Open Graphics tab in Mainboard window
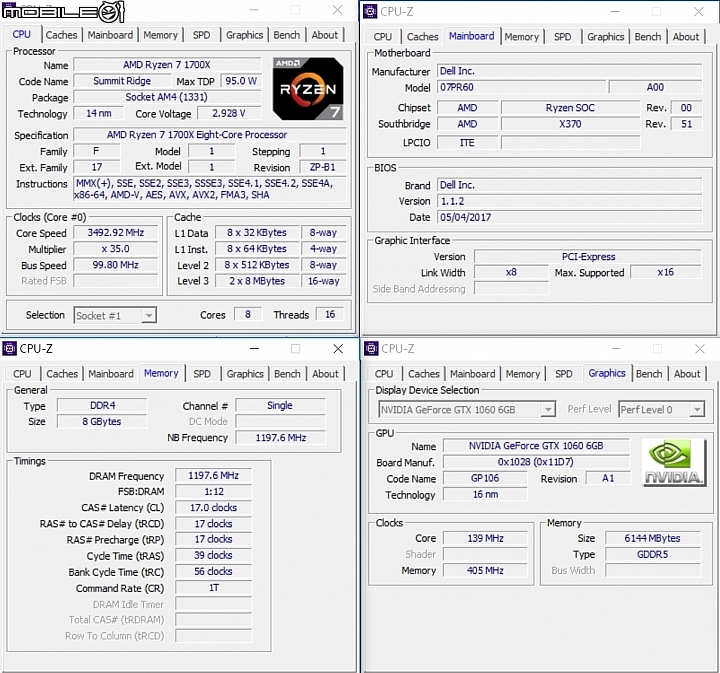 [606, 37]
